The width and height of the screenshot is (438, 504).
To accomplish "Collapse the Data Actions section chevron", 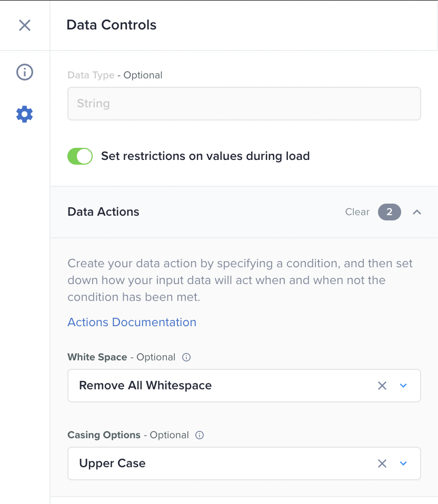I will [417, 212].
